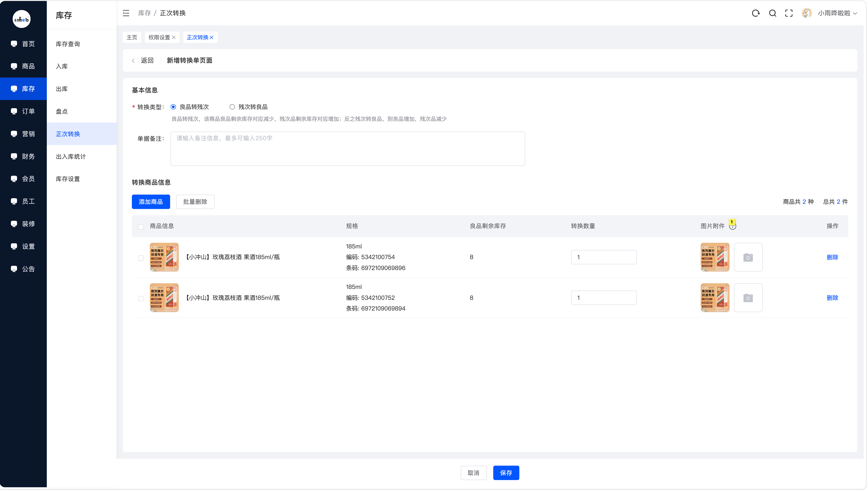Collapse the sidebar menu icon
Image resolution: width=868 pixels, height=491 pixels.
tap(126, 13)
